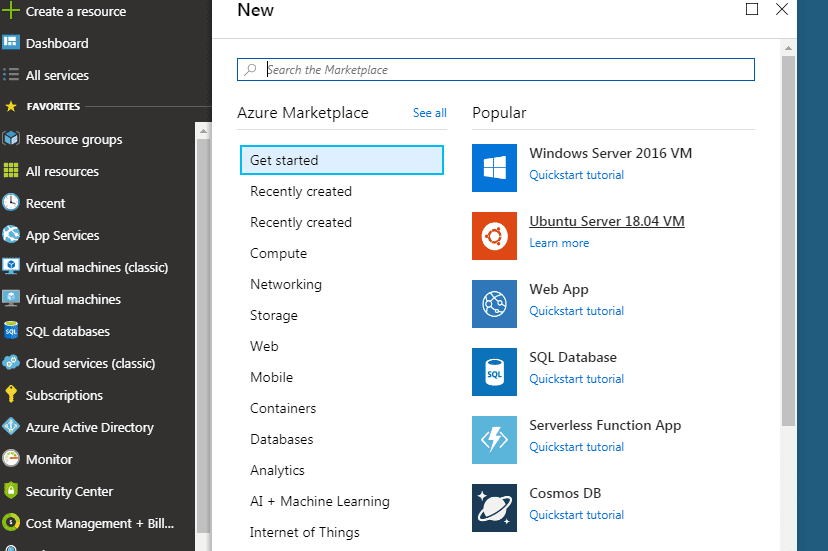Maximize the New blade panel
The width and height of the screenshot is (828, 551).
tap(752, 9)
